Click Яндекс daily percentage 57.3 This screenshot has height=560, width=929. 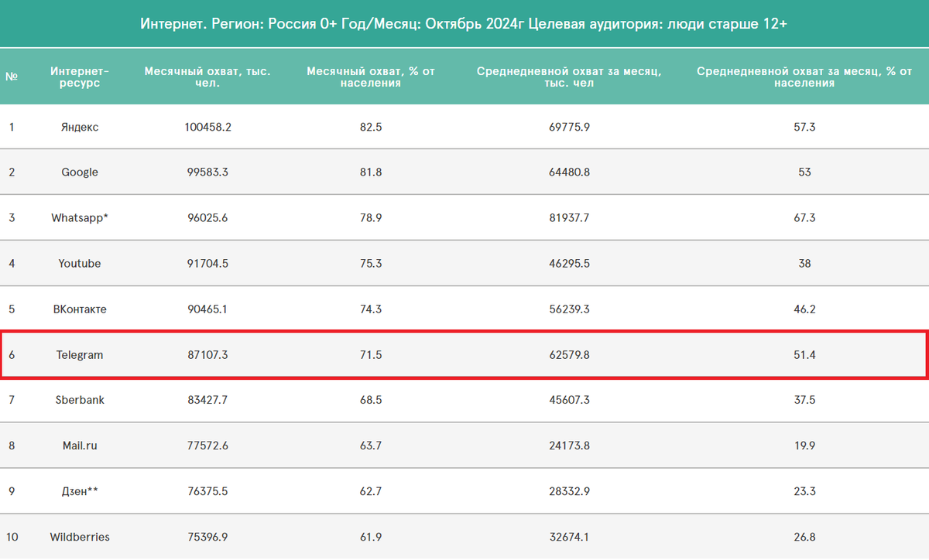click(804, 127)
